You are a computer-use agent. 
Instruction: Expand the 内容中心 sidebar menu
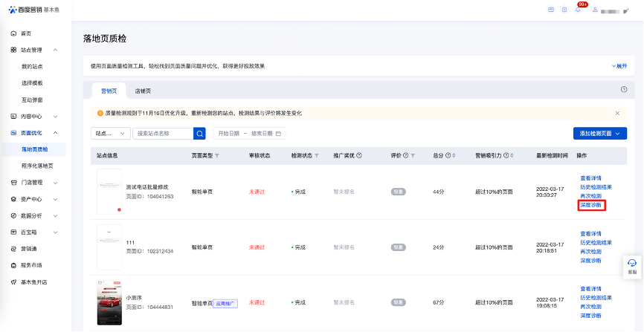pyautogui.click(x=56, y=117)
